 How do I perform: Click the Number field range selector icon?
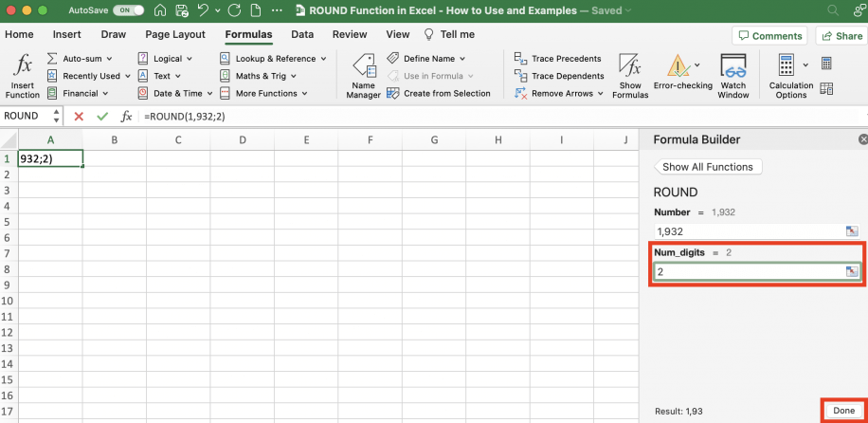pos(851,231)
